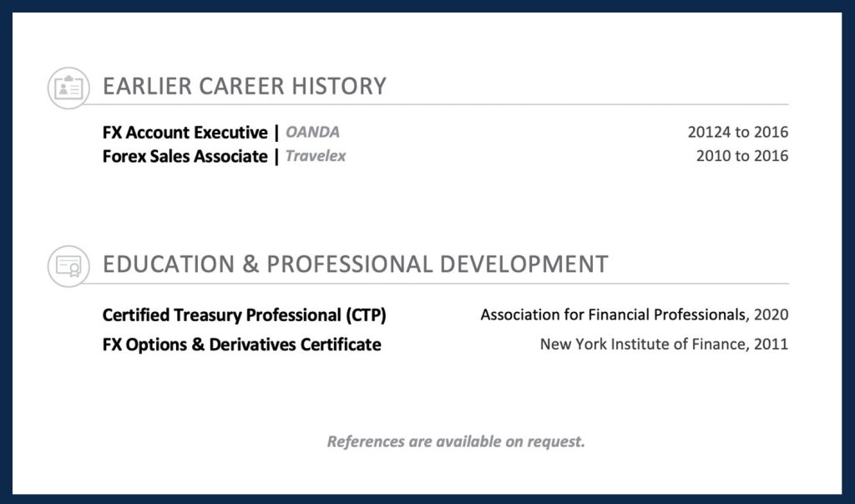
Task: Click the pipe separator before Travelex
Action: (276, 156)
